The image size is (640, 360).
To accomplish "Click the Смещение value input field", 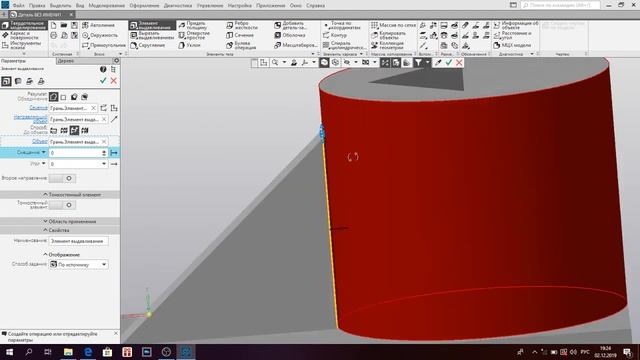I will [75, 153].
